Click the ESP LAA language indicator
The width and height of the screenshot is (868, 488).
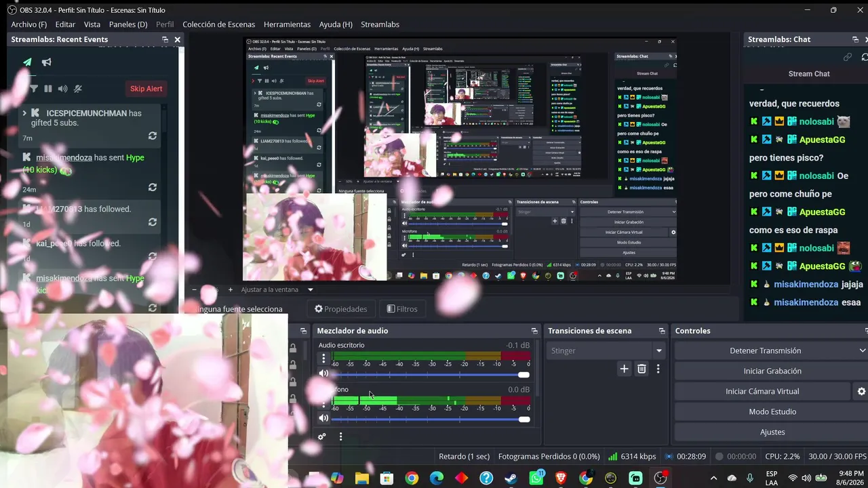click(x=772, y=478)
